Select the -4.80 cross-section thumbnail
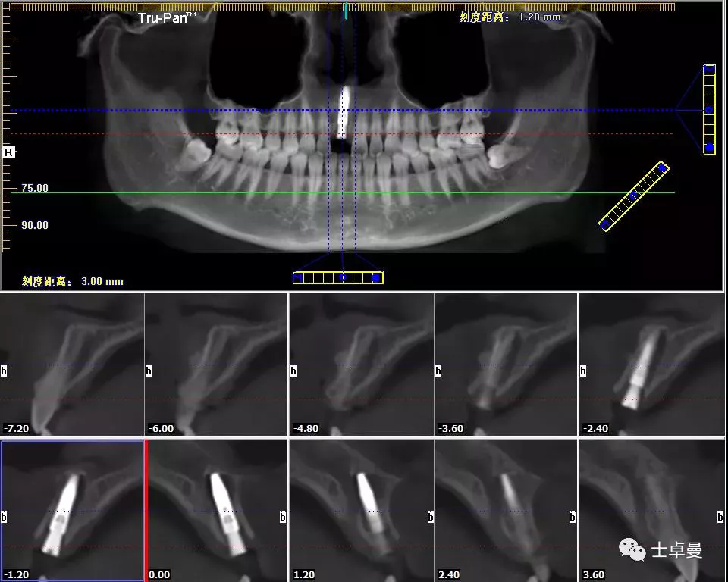The height and width of the screenshot is (582, 728). [x=361, y=364]
